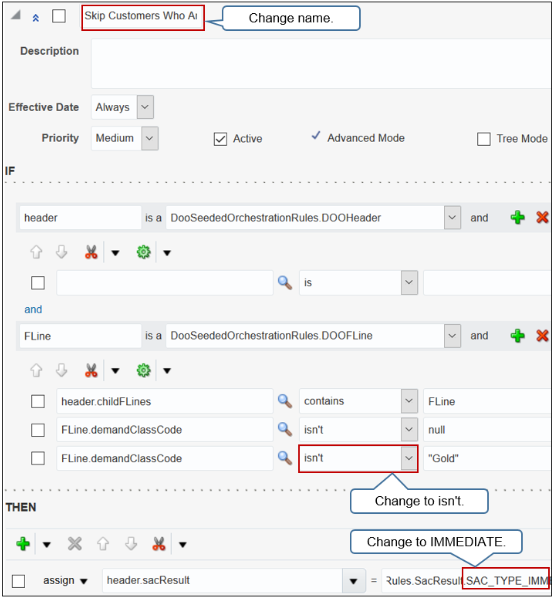Click the green gear icon in the FLine toolbar
The image size is (554, 598).
click(143, 370)
